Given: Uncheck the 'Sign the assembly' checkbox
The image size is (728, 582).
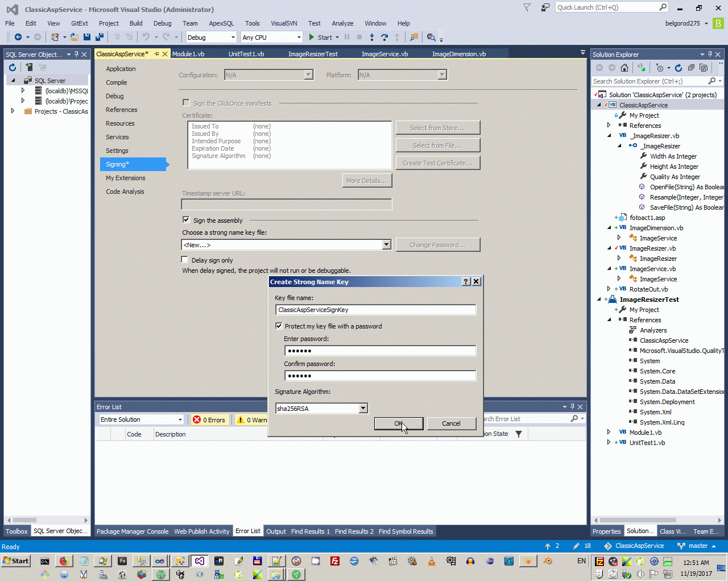Looking at the screenshot, I should (186, 219).
